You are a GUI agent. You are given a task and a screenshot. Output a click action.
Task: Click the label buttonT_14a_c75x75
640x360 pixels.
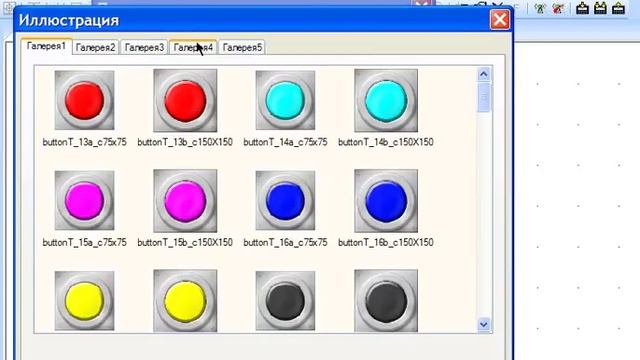point(285,142)
